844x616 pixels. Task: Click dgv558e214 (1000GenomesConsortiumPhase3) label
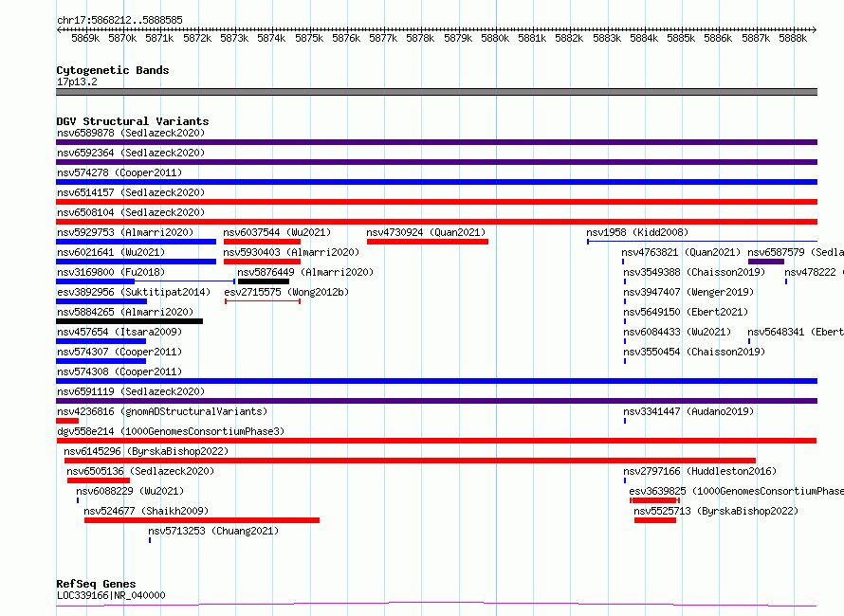171,431
